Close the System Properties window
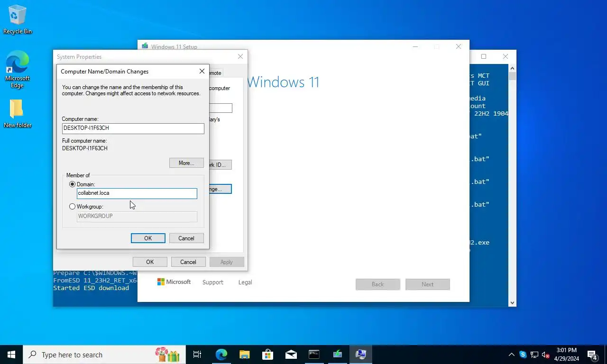Screen dimensions: 607x364 240,56
